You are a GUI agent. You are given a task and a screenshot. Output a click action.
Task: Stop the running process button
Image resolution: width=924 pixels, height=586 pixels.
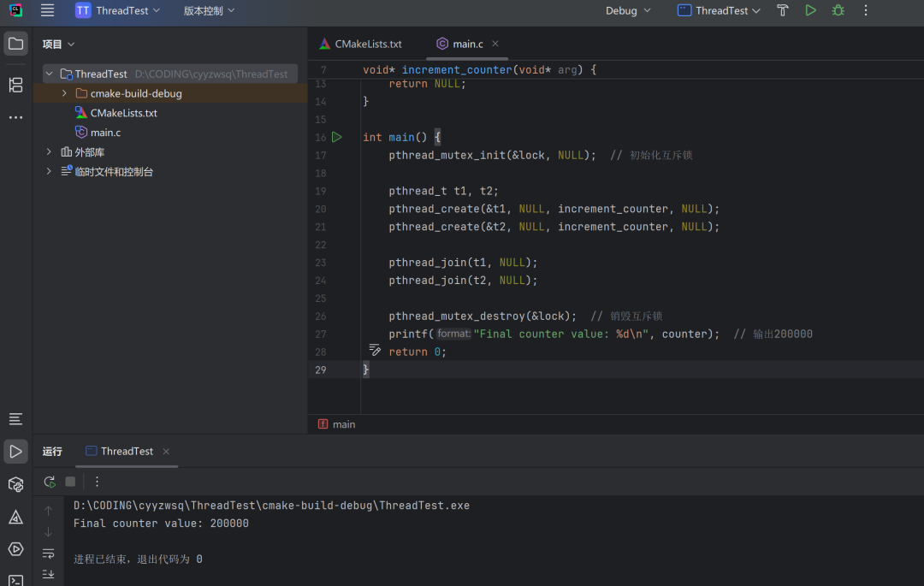(70, 482)
